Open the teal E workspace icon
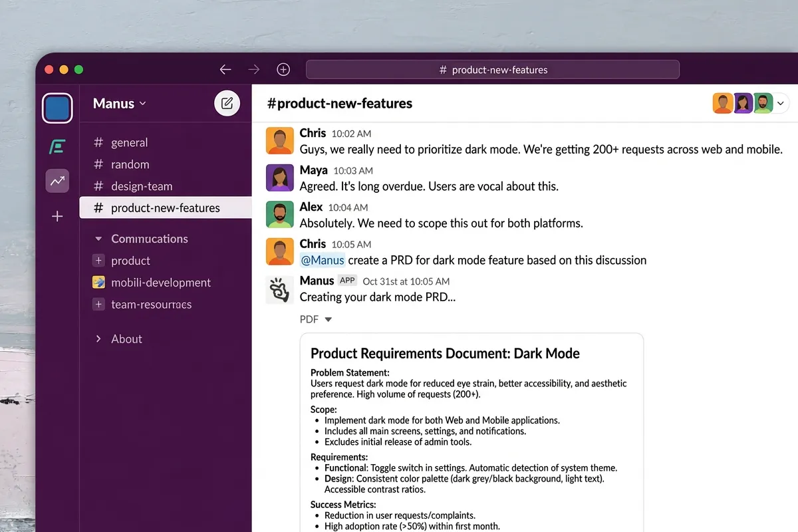The image size is (798, 532). [57, 146]
